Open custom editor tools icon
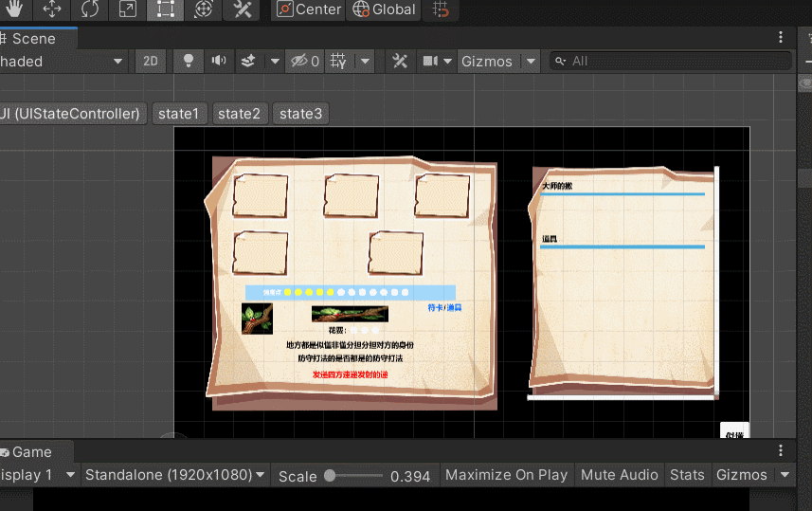 242,9
